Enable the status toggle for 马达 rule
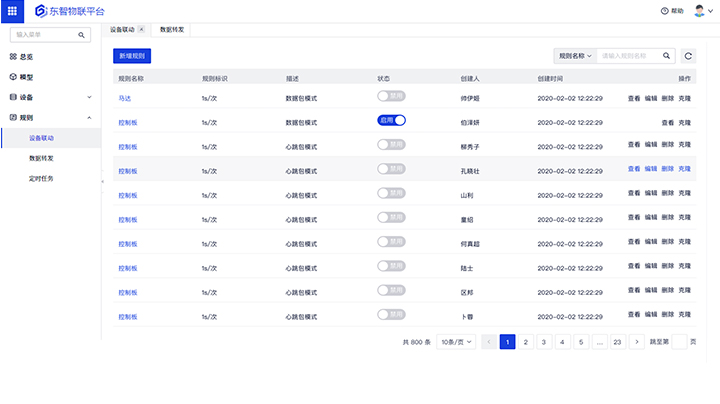 (391, 97)
